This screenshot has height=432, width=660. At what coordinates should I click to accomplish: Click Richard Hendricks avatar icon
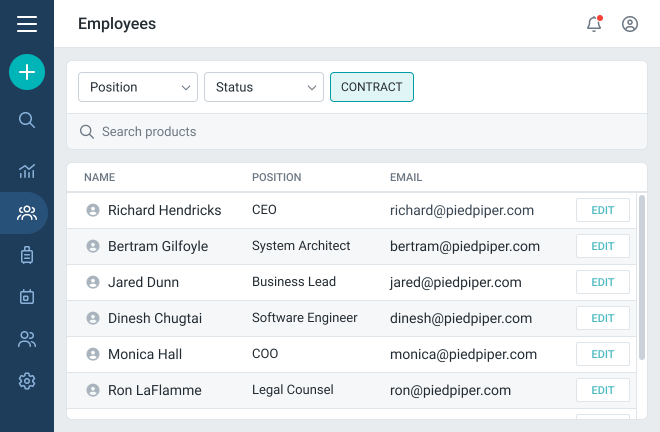[93, 210]
